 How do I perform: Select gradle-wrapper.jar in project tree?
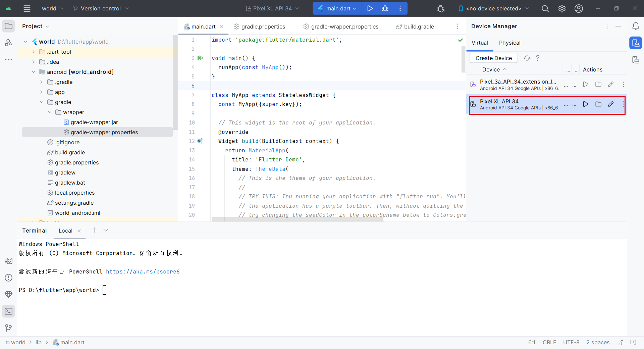click(x=94, y=122)
